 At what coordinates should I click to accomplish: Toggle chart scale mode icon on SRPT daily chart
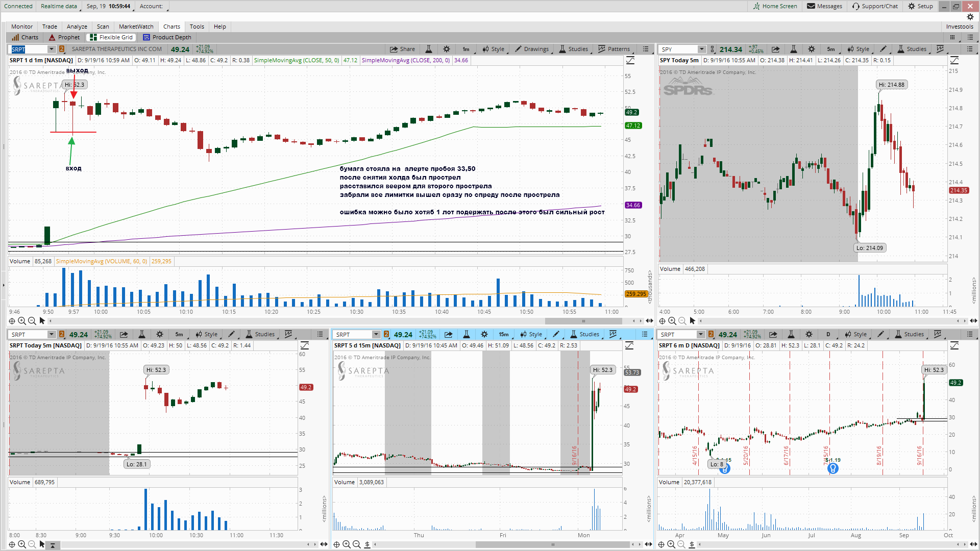[954, 346]
